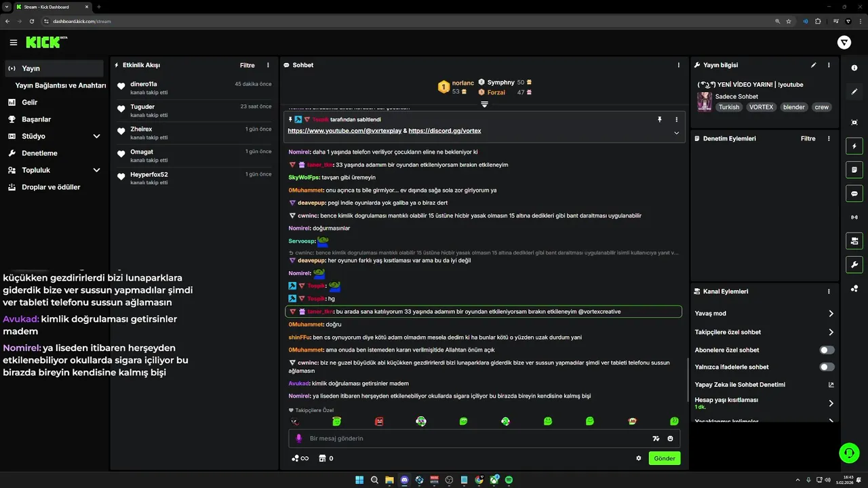Select the pencil icon in the right toolbar
The width and height of the screenshot is (868, 488).
coord(854,91)
